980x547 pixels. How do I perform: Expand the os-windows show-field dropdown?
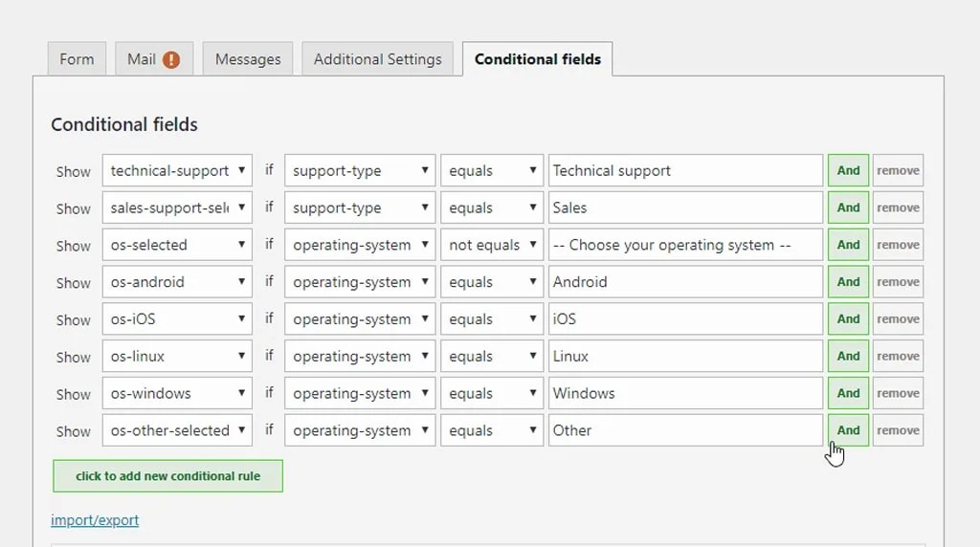(177, 394)
